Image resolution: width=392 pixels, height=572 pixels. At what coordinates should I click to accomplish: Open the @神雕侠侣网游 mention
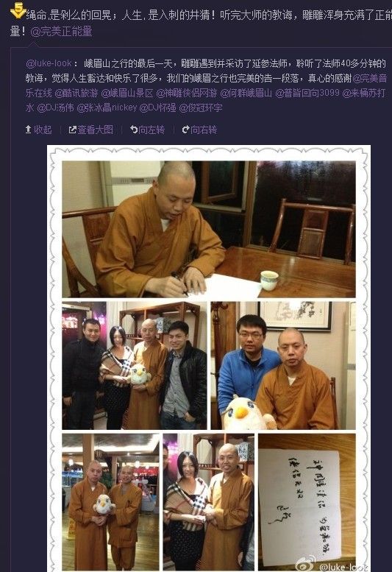pyautogui.click(x=187, y=93)
